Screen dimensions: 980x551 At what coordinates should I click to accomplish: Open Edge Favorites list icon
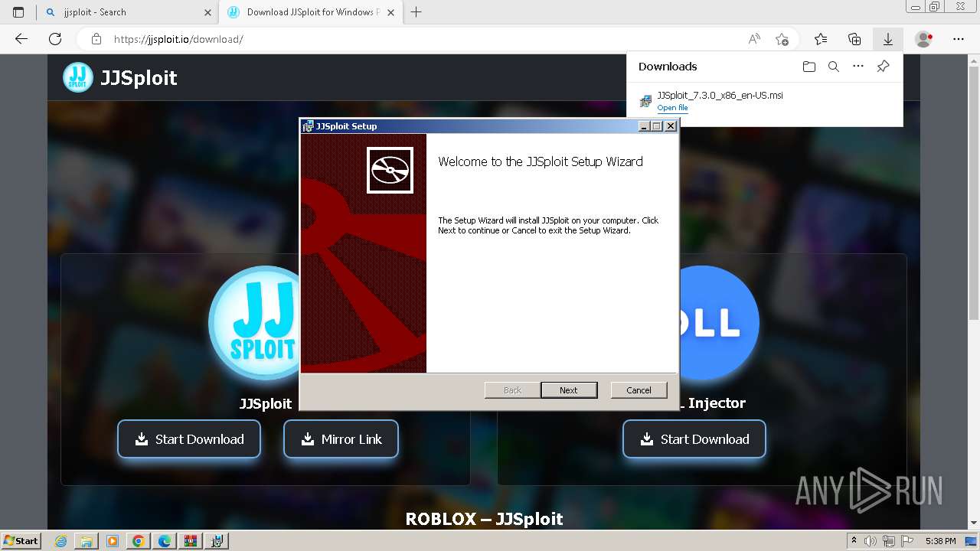[x=821, y=39]
